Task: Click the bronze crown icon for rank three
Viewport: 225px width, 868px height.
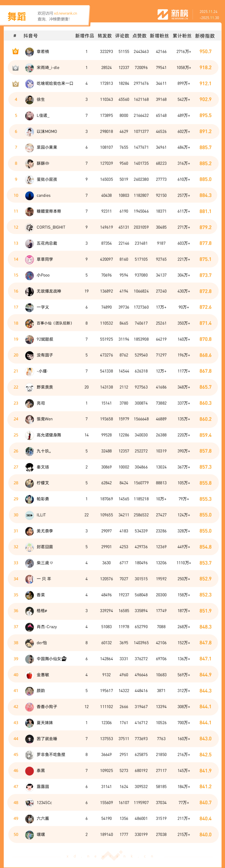Action: tap(15, 84)
